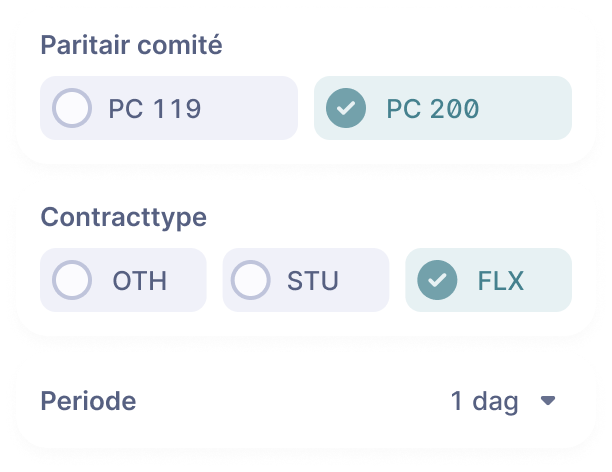Click the Paritair comité heading
This screenshot has width=612, height=472.
click(130, 45)
